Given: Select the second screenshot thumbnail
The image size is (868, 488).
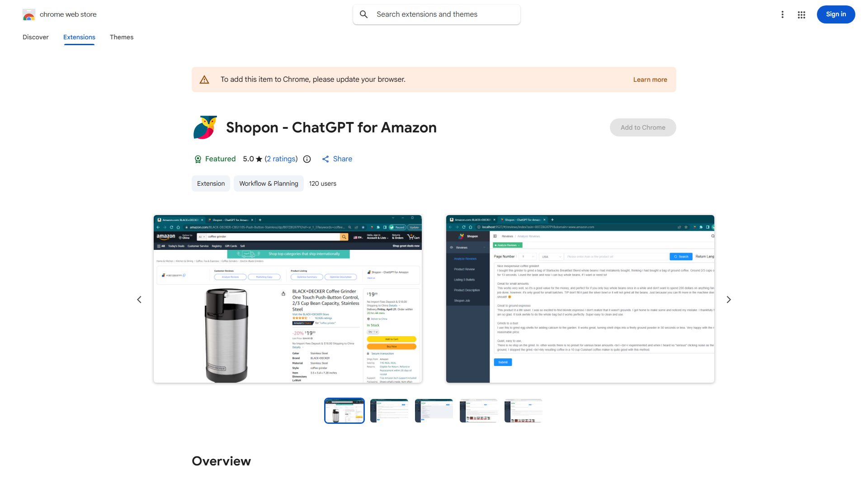Looking at the screenshot, I should [389, 411].
